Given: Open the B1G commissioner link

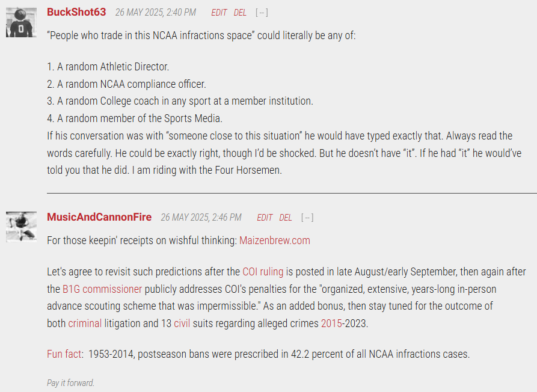Looking at the screenshot, I should click(x=102, y=289).
